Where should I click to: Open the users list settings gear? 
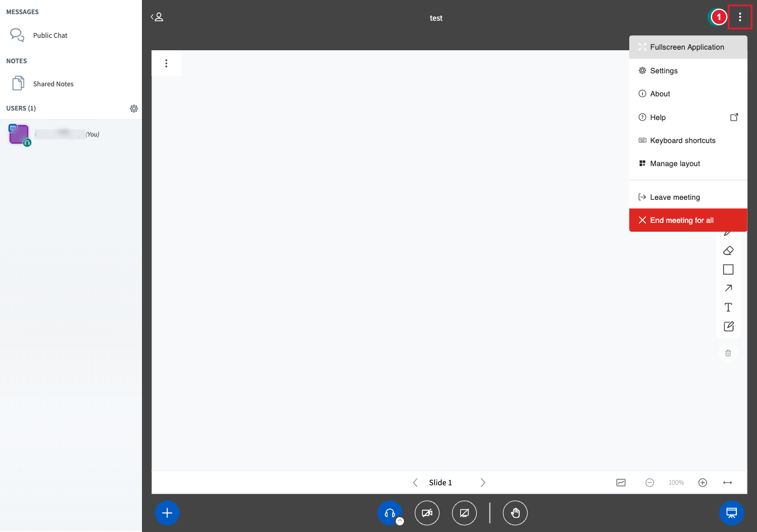point(134,109)
